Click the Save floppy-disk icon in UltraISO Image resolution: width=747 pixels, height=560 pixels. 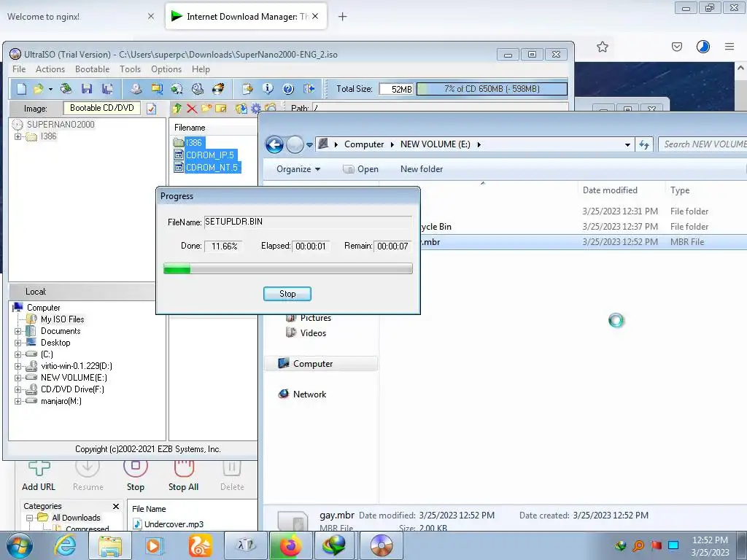(87, 88)
